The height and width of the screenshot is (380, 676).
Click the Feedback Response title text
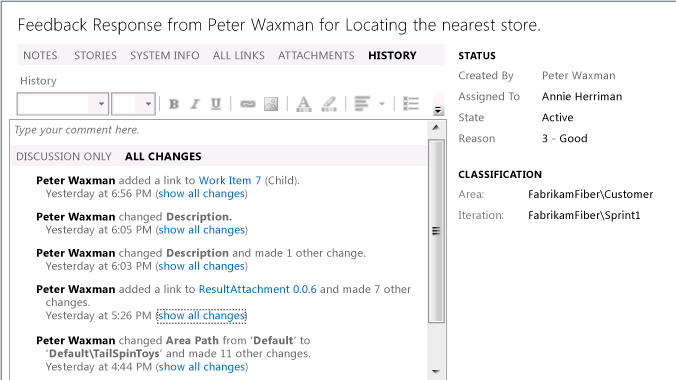tap(279, 25)
